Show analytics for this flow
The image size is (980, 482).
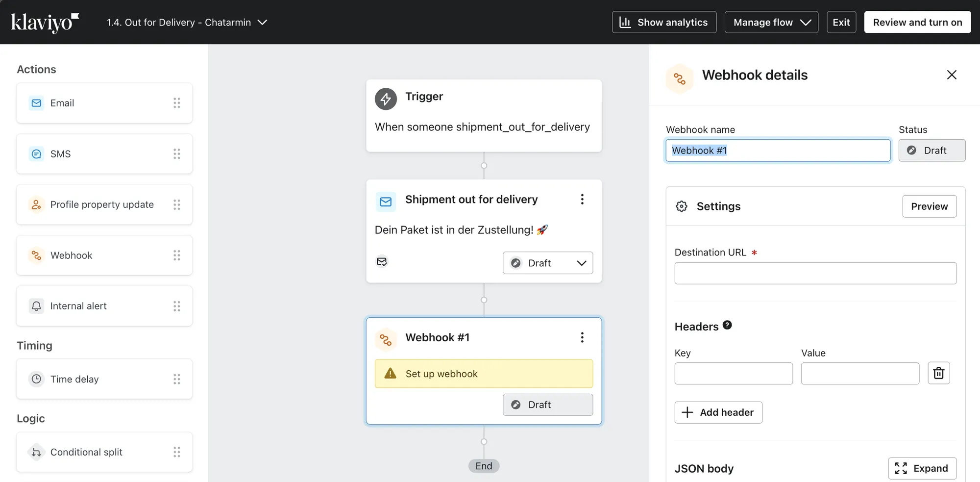(x=664, y=23)
